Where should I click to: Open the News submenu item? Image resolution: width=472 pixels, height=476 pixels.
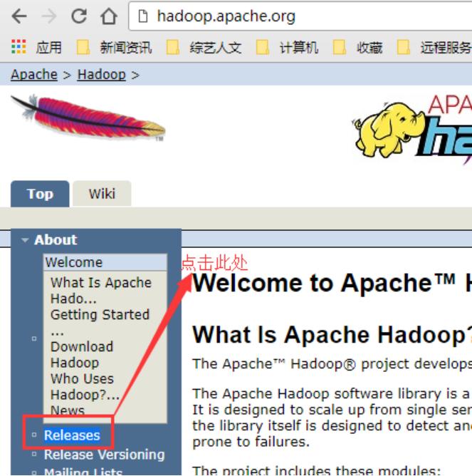click(68, 410)
